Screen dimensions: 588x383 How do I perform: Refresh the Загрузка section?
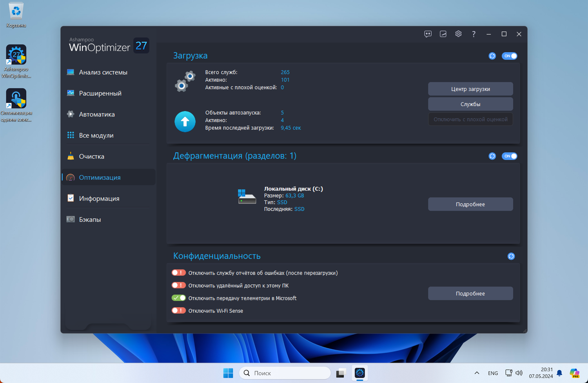point(492,56)
